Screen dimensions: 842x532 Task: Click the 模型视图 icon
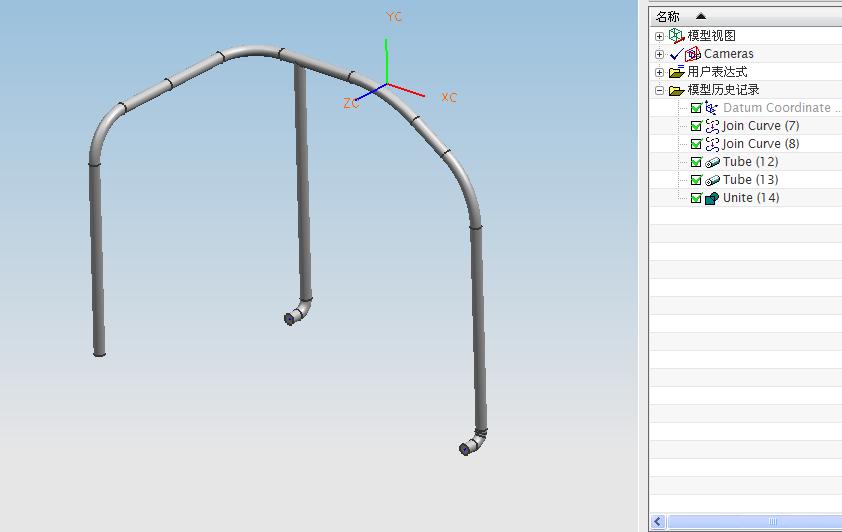[x=676, y=36]
